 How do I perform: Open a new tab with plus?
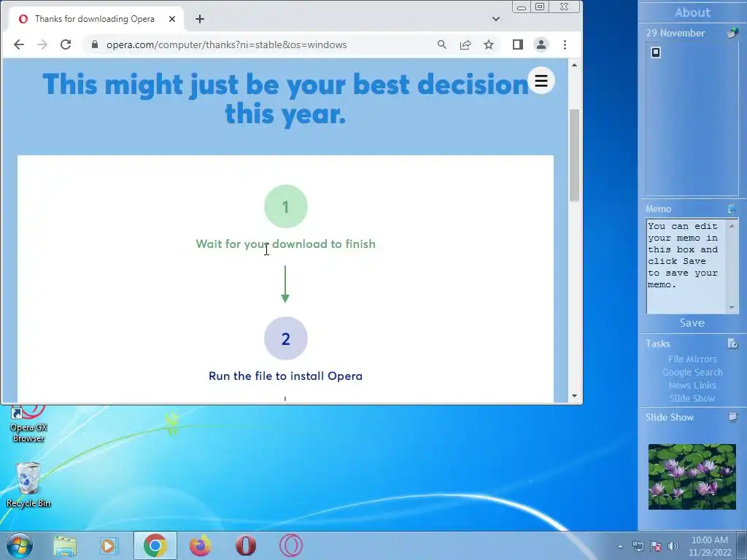click(x=200, y=19)
